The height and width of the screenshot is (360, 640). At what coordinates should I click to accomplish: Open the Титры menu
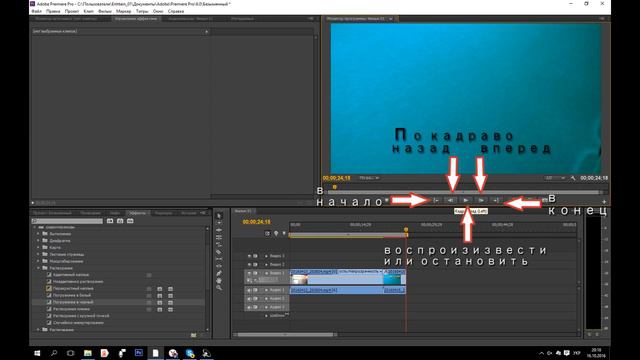pyautogui.click(x=142, y=11)
